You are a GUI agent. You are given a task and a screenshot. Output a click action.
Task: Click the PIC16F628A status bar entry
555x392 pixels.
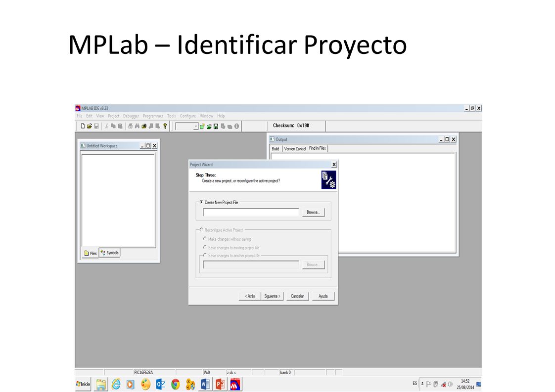144,373
